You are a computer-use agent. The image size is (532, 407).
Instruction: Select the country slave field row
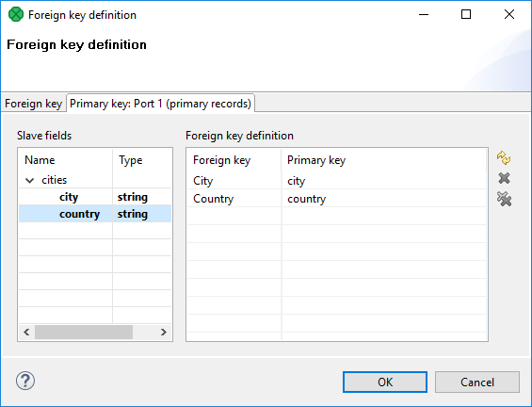[x=95, y=214]
